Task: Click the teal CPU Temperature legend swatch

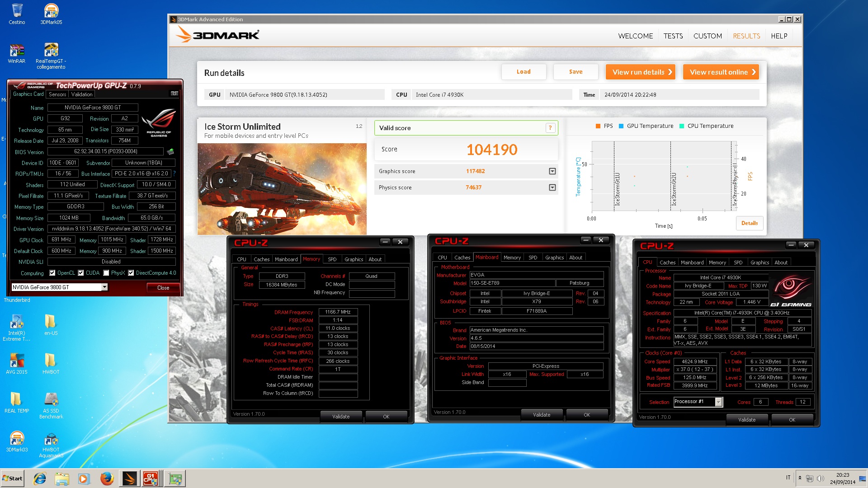Action: (x=682, y=126)
